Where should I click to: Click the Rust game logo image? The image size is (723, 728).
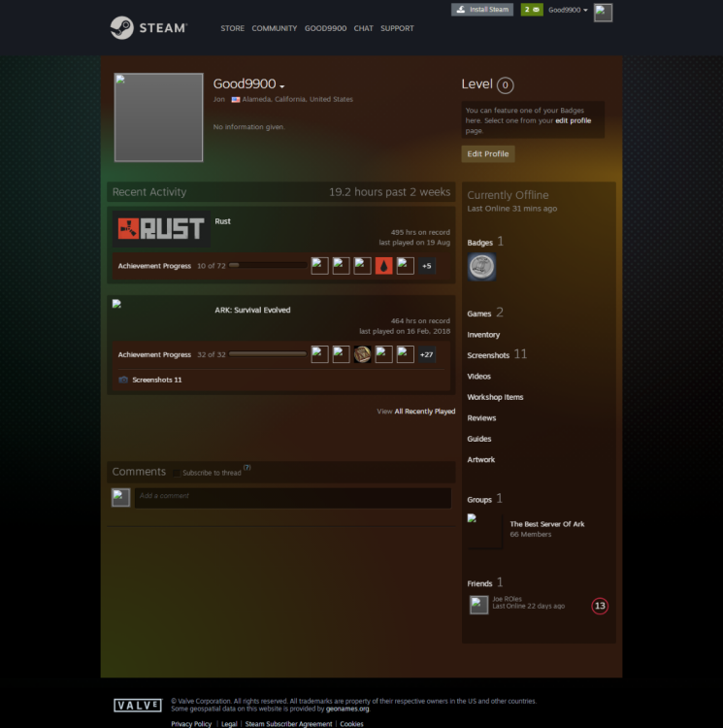tap(161, 229)
